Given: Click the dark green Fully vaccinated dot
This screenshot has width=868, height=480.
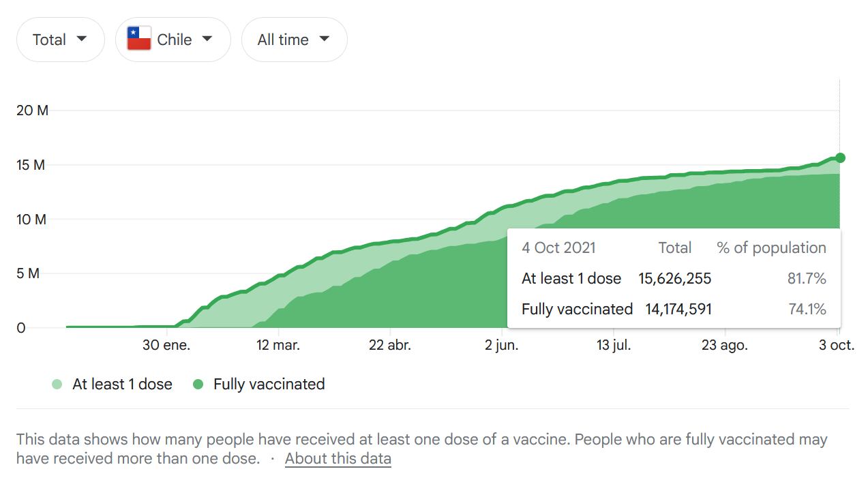Looking at the screenshot, I should tap(198, 385).
